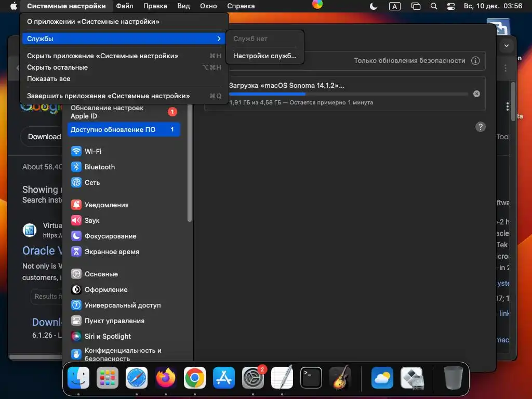The height and width of the screenshot is (399, 532).
Task: Open the Weather app in Dock
Action: 382,378
